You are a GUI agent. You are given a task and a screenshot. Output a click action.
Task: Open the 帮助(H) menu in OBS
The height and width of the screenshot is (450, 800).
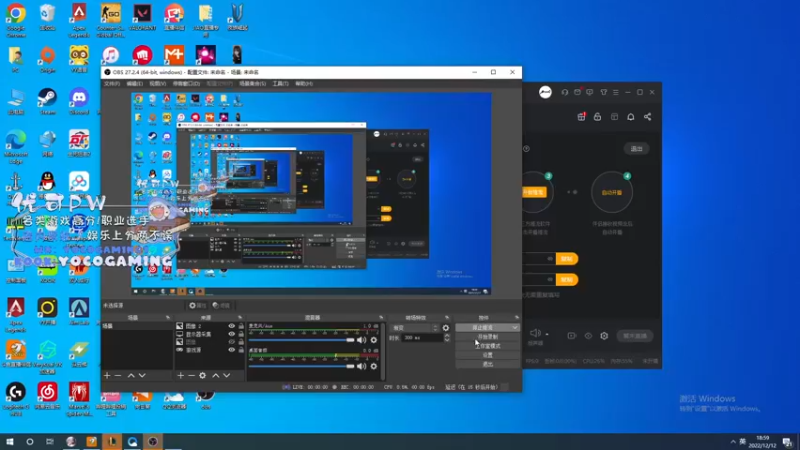[304, 84]
